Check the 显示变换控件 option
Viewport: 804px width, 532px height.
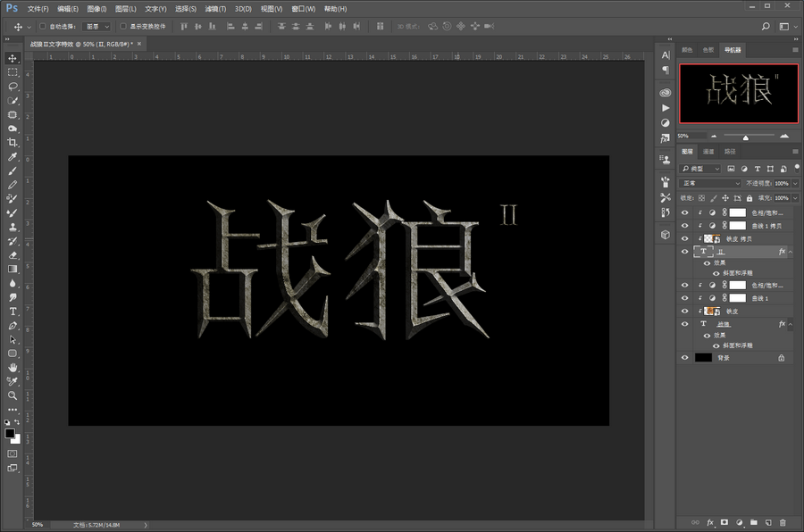pyautogui.click(x=122, y=27)
